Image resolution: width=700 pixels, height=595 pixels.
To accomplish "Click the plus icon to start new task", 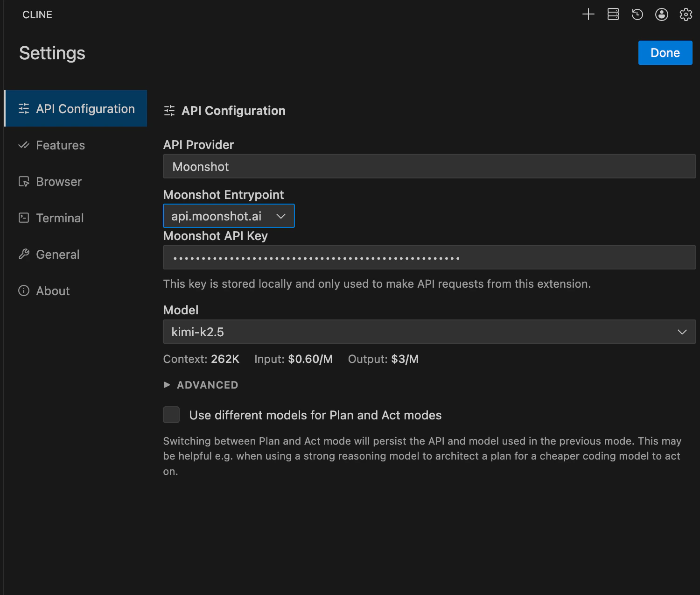I will click(588, 14).
